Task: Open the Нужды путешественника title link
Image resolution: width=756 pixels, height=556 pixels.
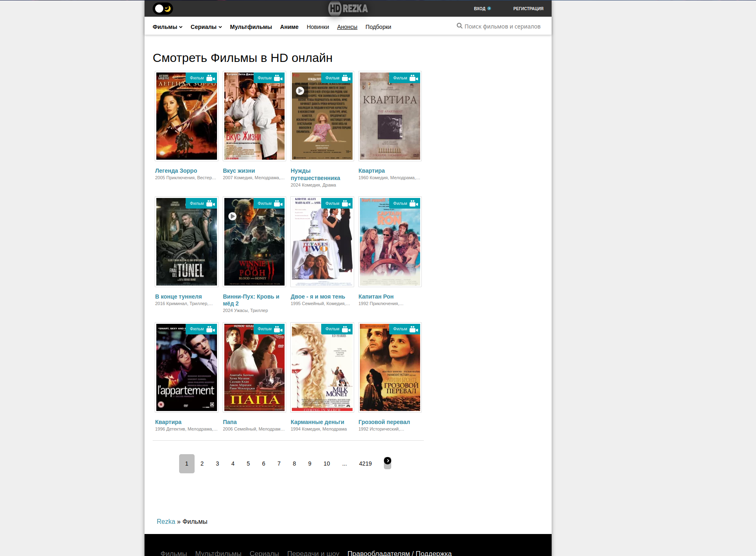Action: 316,174
